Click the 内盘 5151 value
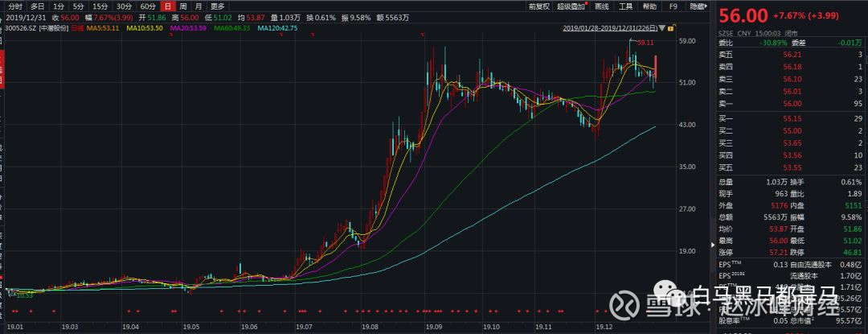The height and width of the screenshot is (334, 868). pos(854,205)
